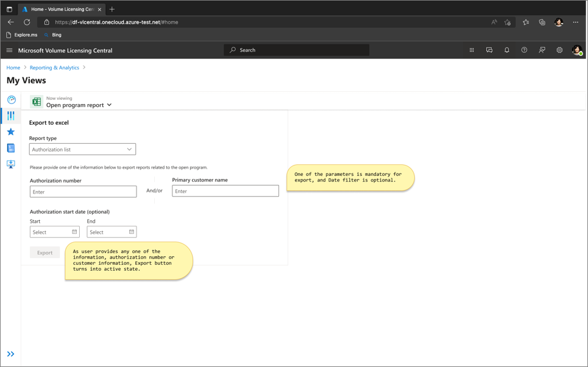Go to Reporting & Analytics breadcrumb

[54, 68]
